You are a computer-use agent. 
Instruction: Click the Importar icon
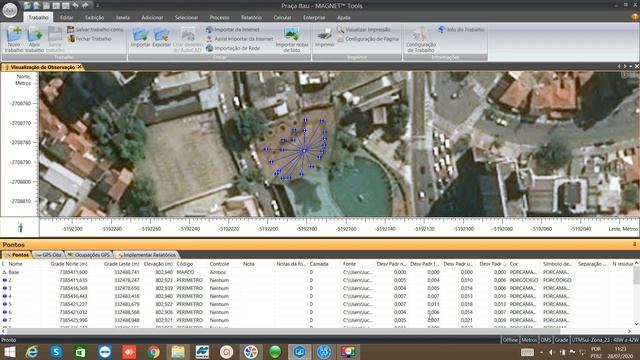coord(140,38)
